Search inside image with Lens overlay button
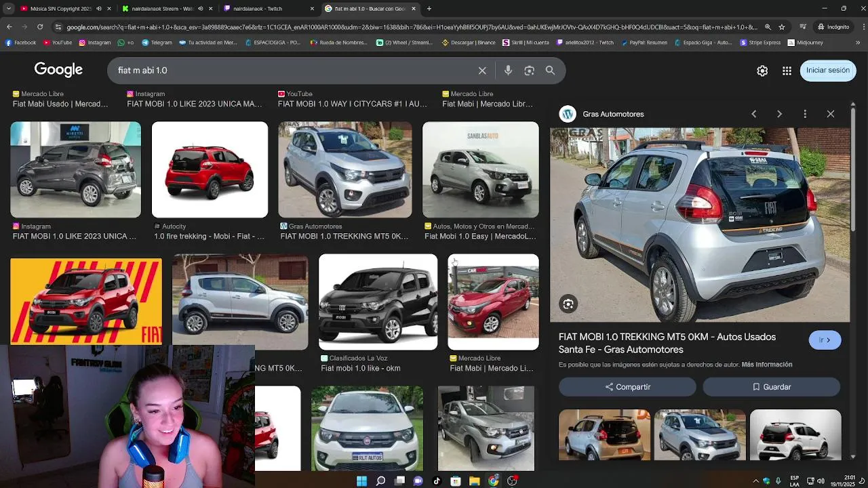This screenshot has width=868, height=488. (x=568, y=304)
